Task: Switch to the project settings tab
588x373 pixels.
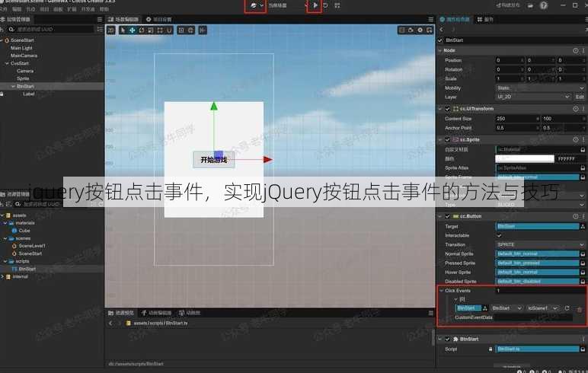Action: coord(158,19)
